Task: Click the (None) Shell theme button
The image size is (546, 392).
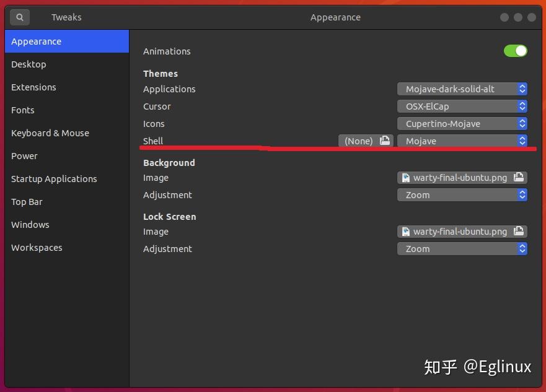Action: (358, 141)
